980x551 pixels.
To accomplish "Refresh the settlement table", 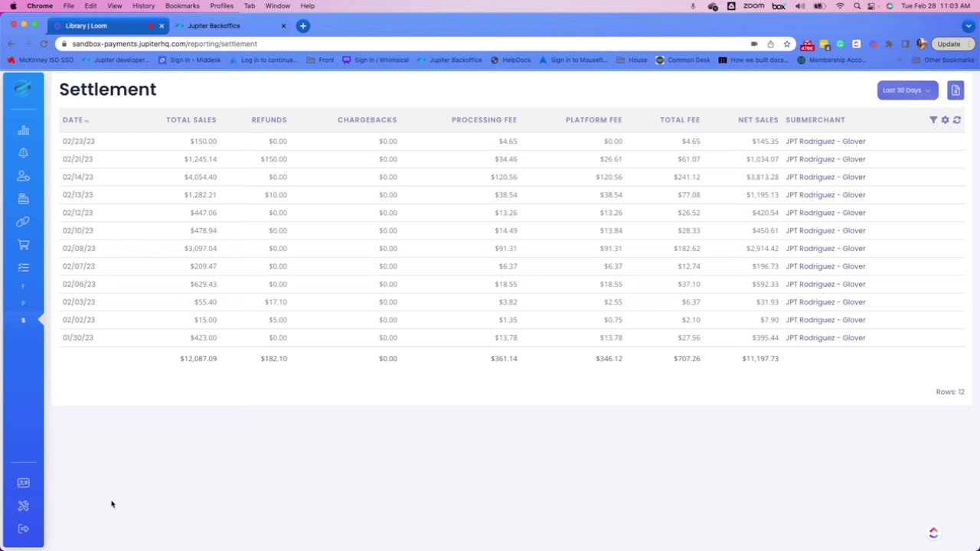I will click(957, 120).
